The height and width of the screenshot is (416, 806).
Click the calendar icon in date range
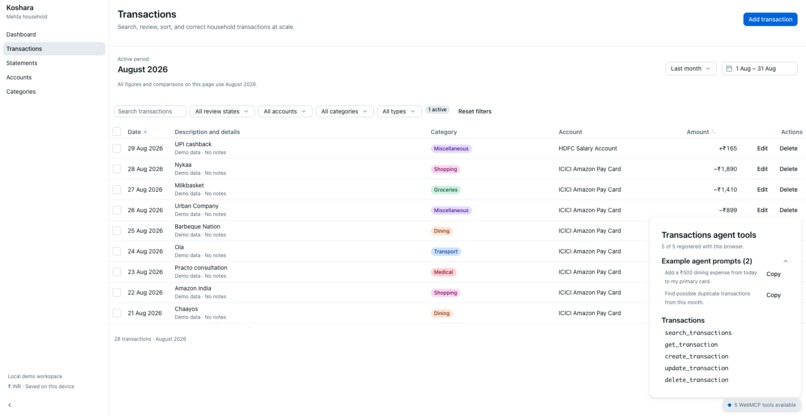tap(729, 68)
